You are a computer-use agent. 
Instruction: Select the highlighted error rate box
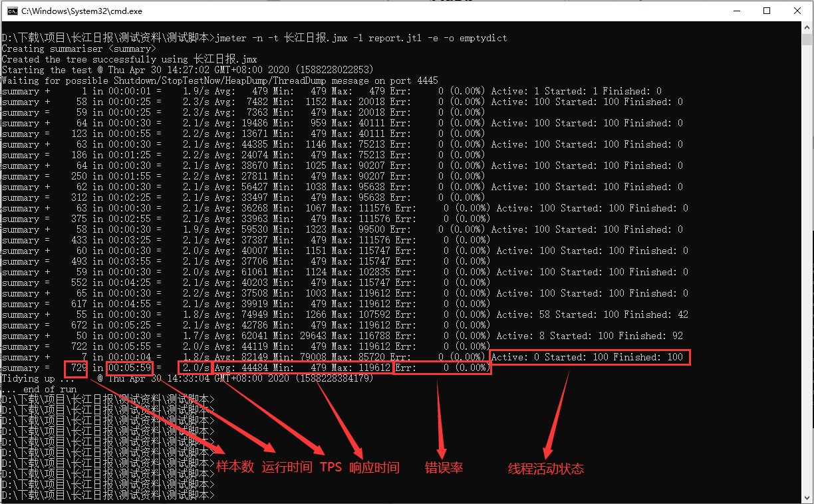[442, 367]
